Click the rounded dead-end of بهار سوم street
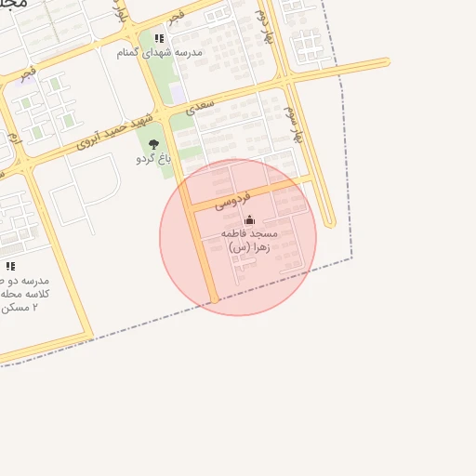Image resolution: width=476 pixels, height=476 pixels. tap(330, 223)
